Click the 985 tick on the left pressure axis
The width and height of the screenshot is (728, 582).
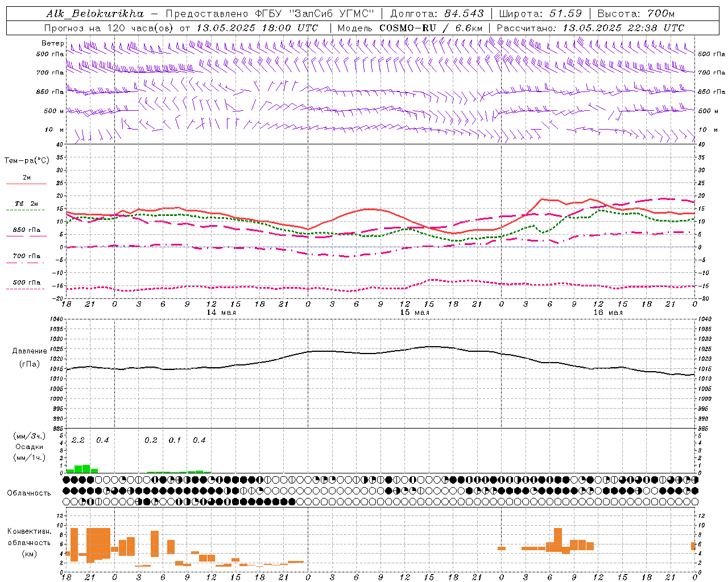[57, 429]
